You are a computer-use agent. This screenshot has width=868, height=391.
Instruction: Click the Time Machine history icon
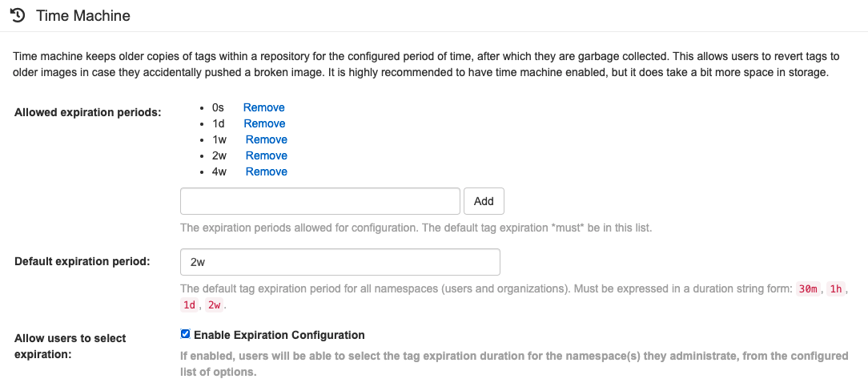(x=17, y=15)
